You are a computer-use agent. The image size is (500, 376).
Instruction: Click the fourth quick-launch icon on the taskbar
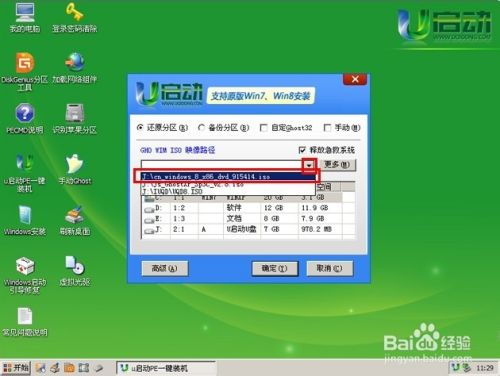[x=83, y=368]
